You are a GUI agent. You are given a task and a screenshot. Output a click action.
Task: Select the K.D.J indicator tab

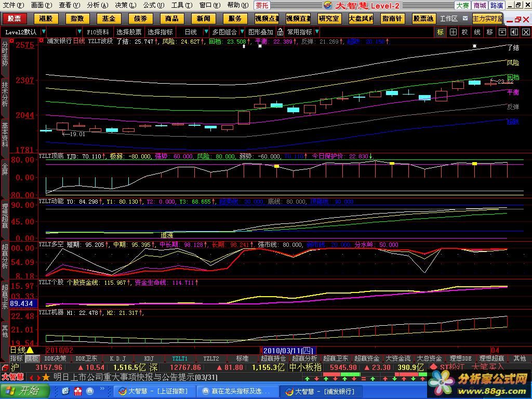(x=118, y=358)
